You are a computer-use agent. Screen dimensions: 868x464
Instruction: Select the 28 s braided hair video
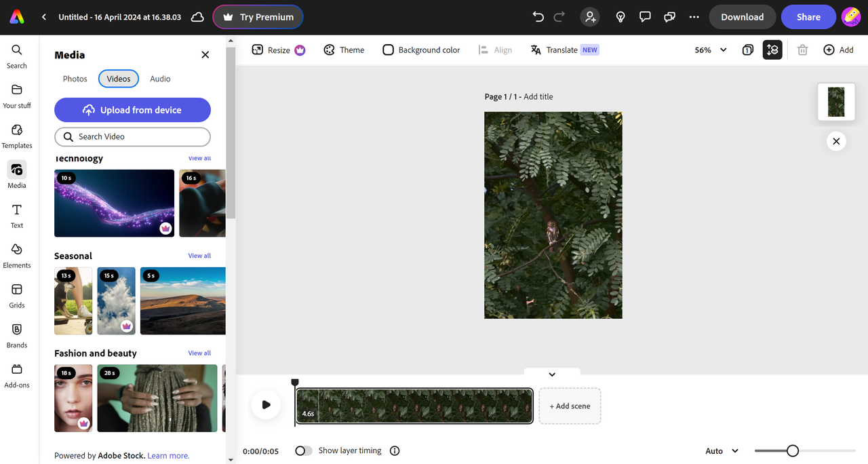157,398
